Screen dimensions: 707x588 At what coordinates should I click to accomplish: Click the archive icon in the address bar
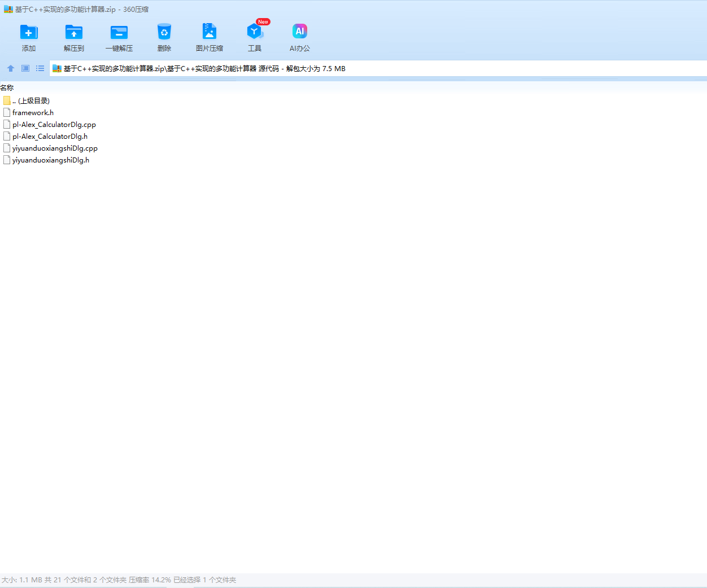(57, 68)
